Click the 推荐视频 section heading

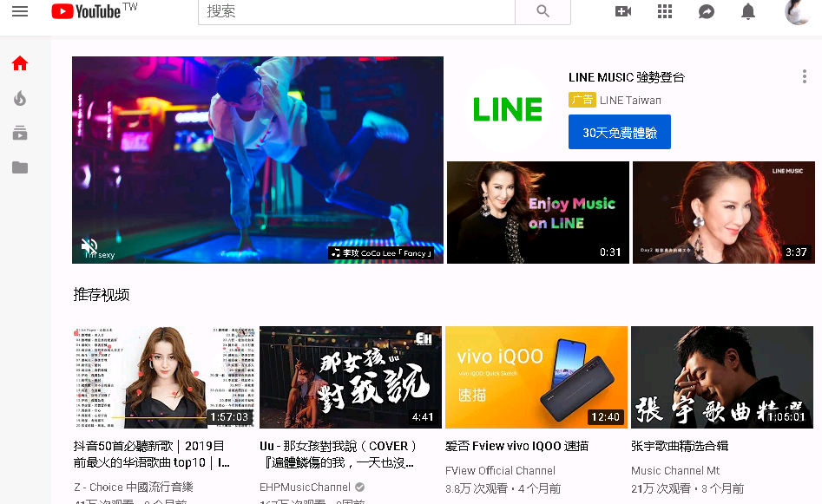click(x=102, y=294)
